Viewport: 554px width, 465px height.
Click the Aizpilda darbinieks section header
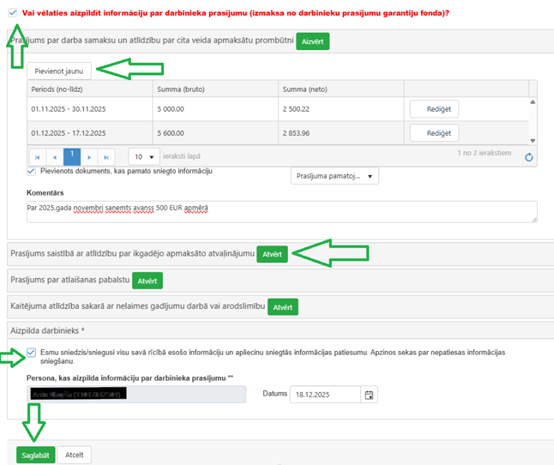281,330
